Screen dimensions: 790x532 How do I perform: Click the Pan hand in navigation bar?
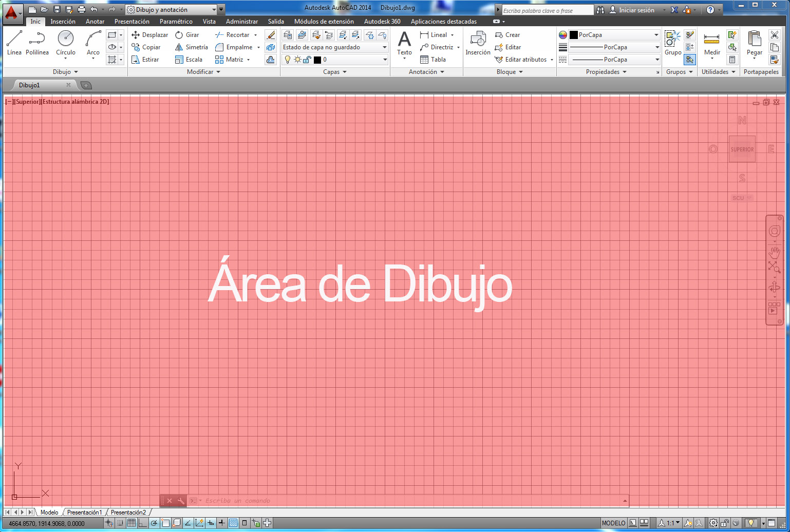click(774, 252)
